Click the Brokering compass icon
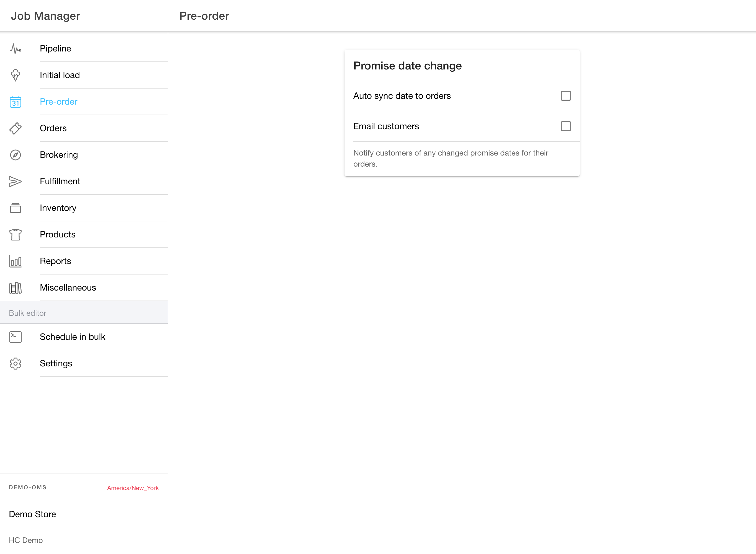Image resolution: width=756 pixels, height=554 pixels. (x=15, y=155)
